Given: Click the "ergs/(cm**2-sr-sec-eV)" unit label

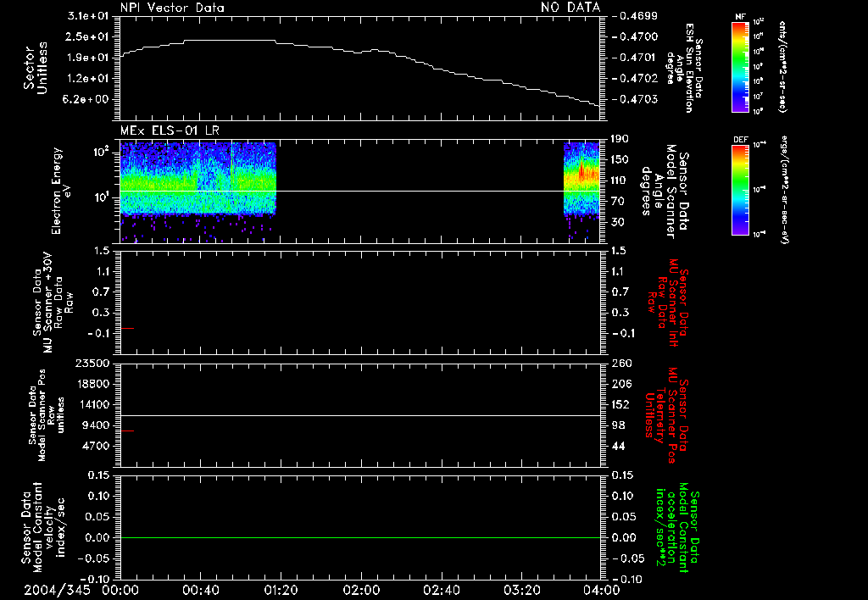Looking at the screenshot, I should 784,190.
